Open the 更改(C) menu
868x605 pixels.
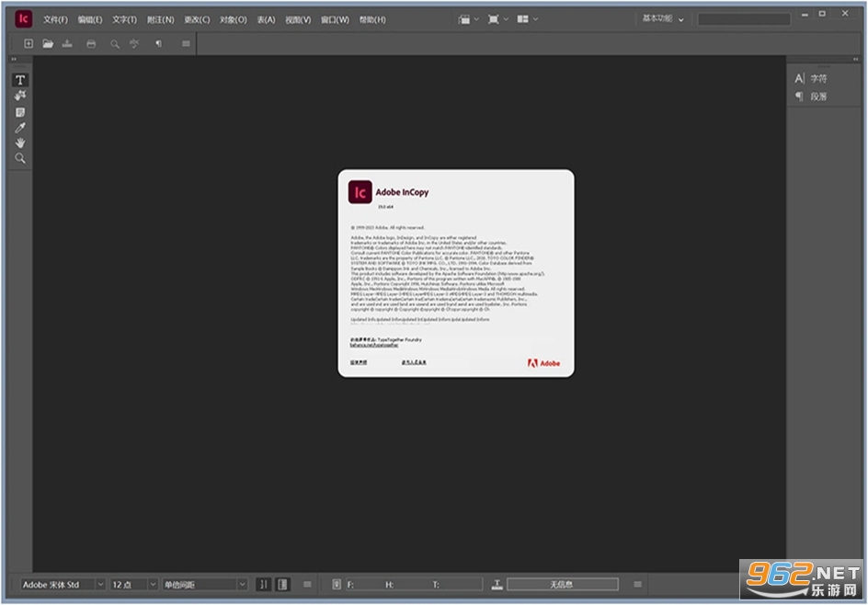[x=197, y=19]
